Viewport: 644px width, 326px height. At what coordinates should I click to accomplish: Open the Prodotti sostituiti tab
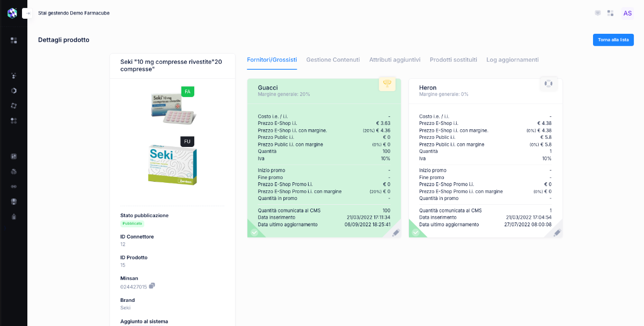point(454,60)
